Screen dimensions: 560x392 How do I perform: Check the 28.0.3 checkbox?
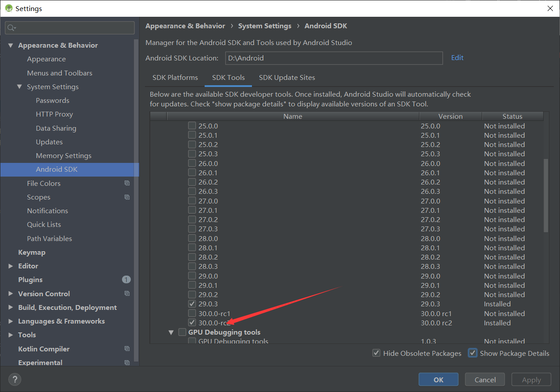192,266
